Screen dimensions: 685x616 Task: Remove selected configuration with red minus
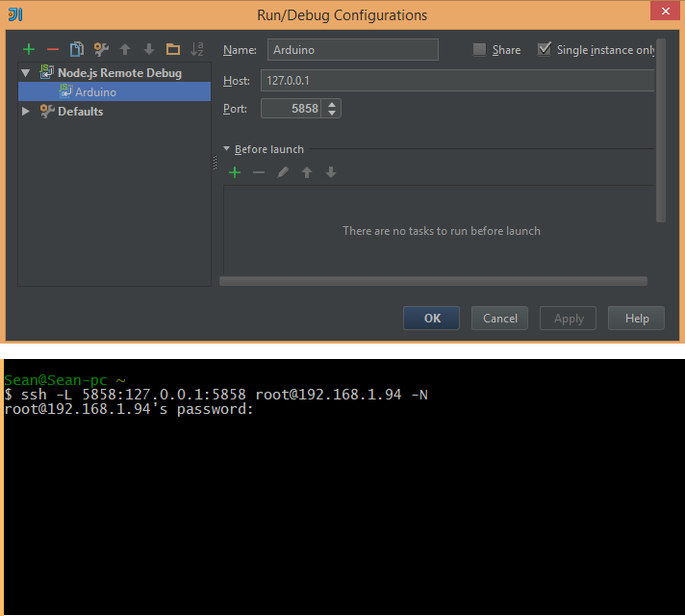(x=53, y=49)
